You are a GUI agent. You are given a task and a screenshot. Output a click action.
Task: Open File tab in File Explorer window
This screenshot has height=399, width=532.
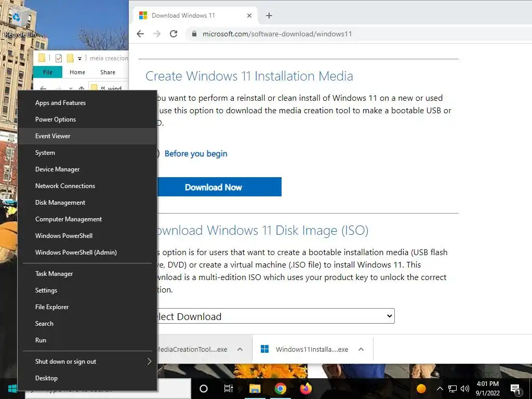tap(48, 72)
